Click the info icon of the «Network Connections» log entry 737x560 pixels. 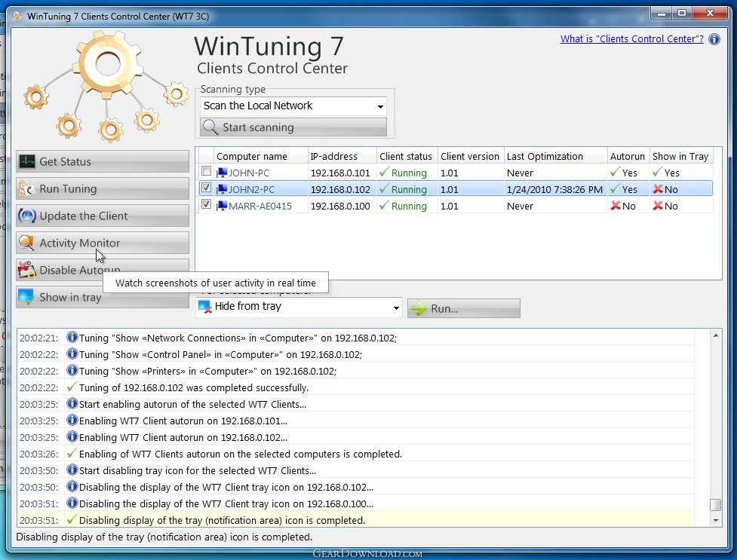pyautogui.click(x=72, y=338)
